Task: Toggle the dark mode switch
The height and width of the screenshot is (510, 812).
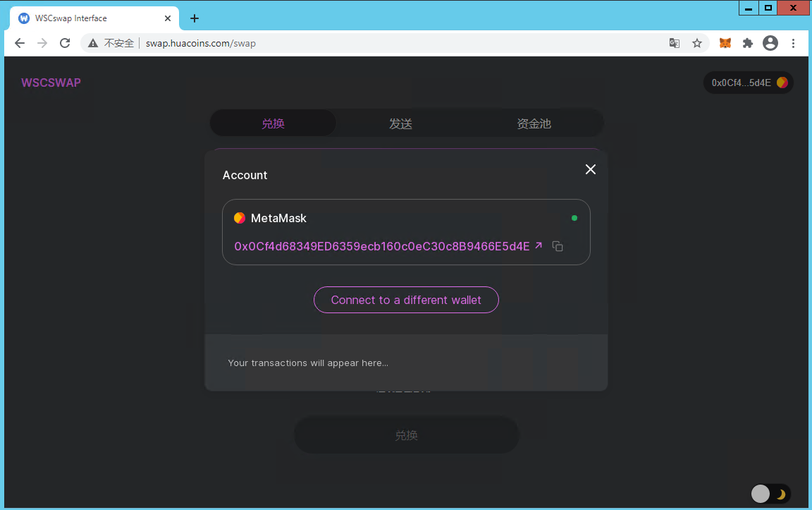Action: tap(770, 494)
